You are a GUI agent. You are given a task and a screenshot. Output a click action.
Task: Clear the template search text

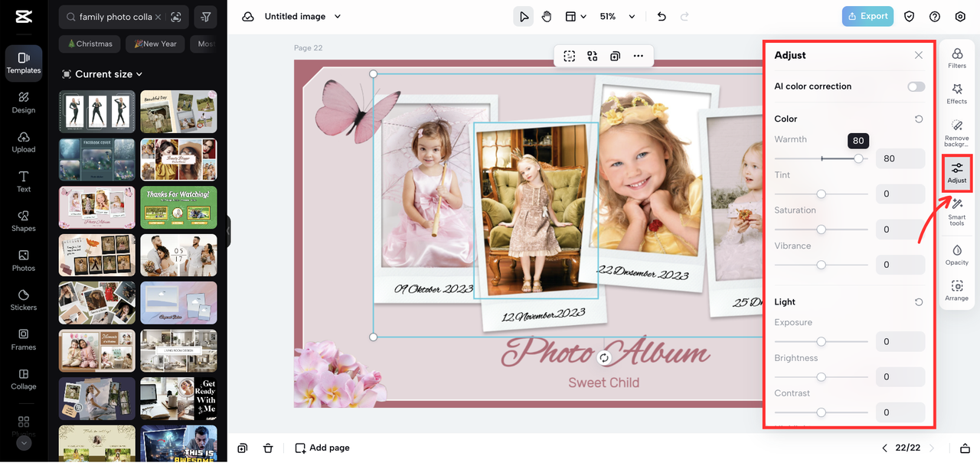[x=158, y=17]
